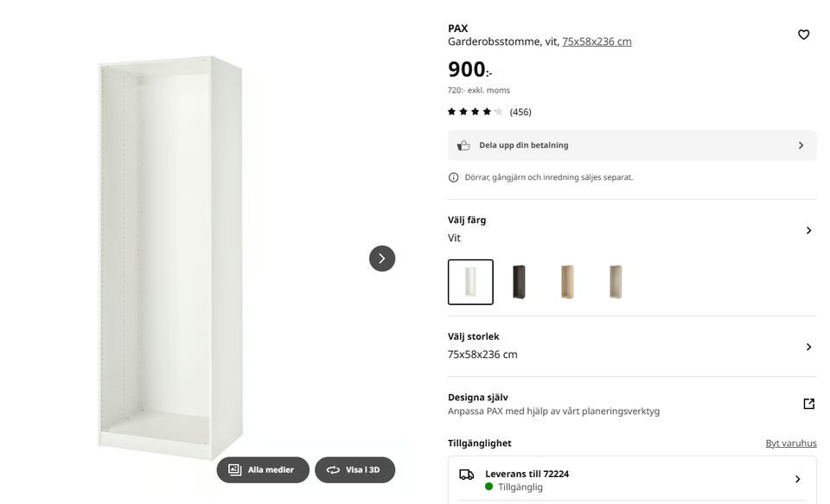Click the star rating icons
Screen dimensions: 830x504
pos(475,112)
